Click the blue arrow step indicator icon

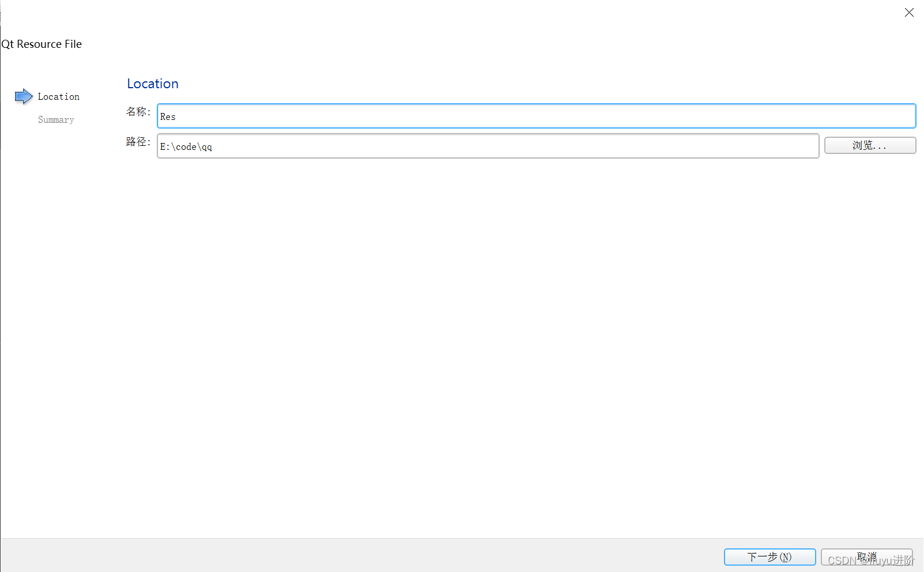tap(24, 96)
